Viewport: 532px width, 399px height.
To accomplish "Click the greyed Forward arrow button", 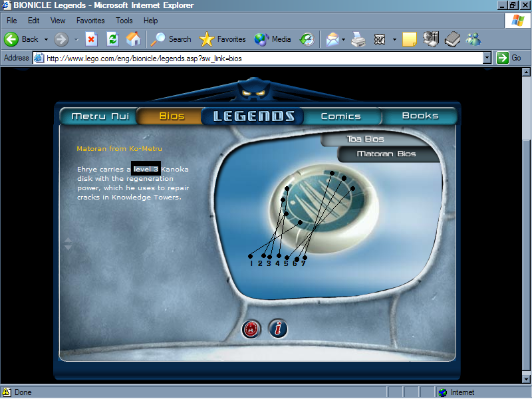I will coord(61,39).
